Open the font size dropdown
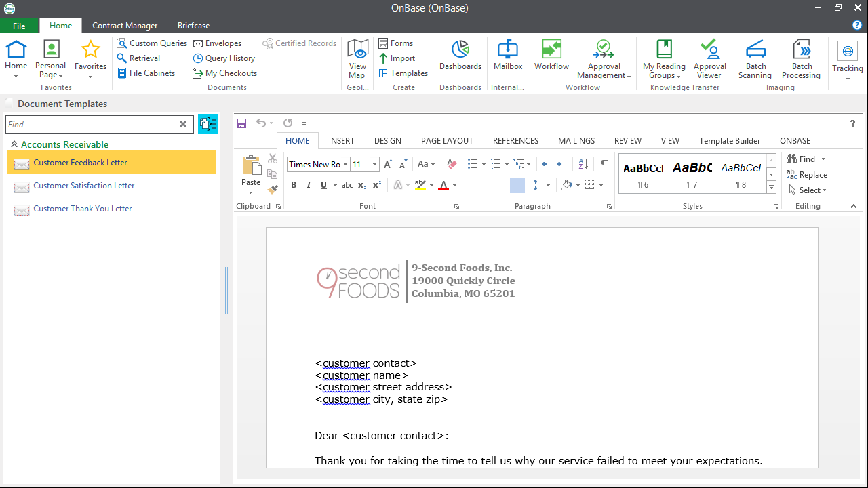Screen dimensions: 868x488 (x=375, y=164)
